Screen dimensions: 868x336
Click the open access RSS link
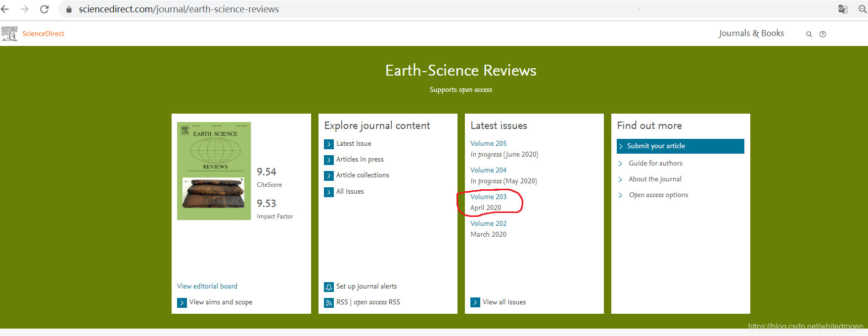pos(377,302)
